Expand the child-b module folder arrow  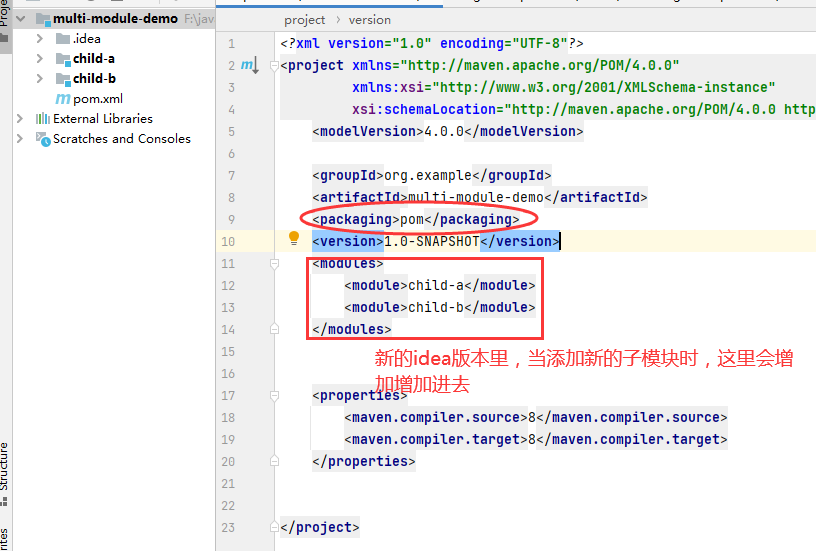tap(39, 78)
